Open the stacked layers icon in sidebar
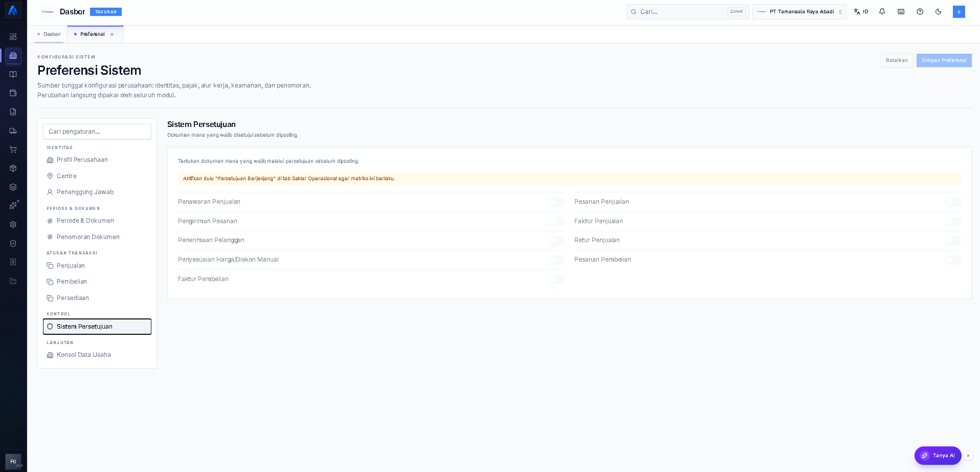This screenshot has width=980, height=472. pyautogui.click(x=13, y=187)
